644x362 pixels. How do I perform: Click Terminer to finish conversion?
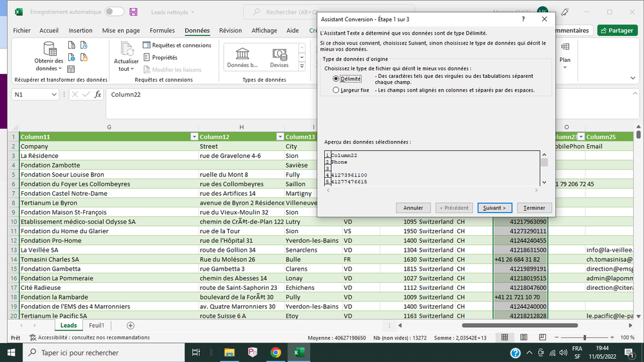point(534,207)
